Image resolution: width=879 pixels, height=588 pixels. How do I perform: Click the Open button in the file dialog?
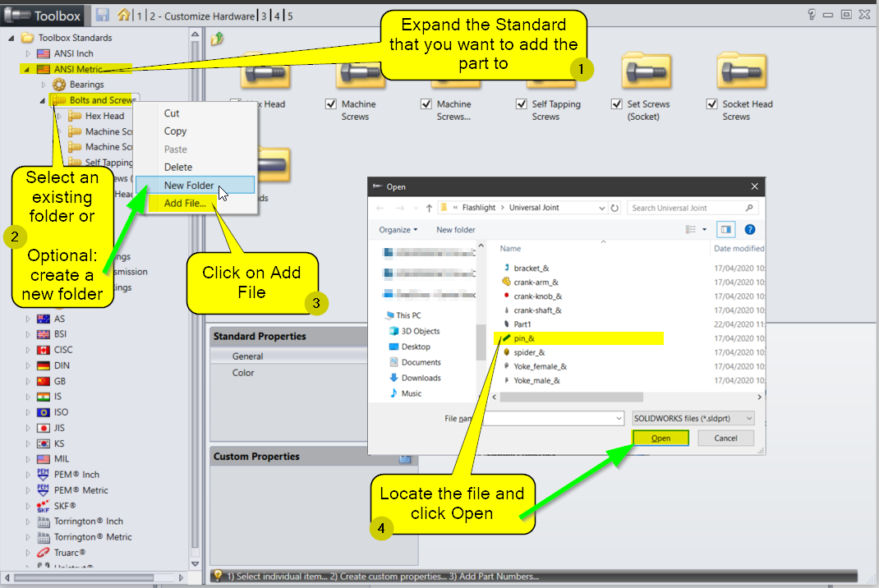(660, 439)
